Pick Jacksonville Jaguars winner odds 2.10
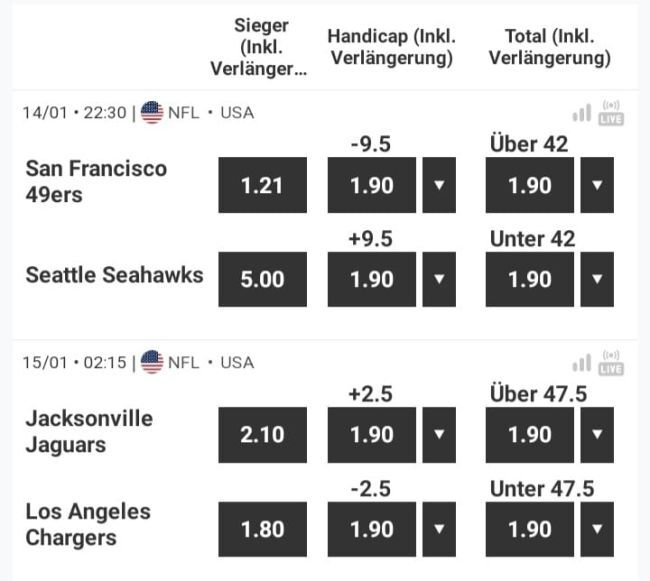Viewport: 650px width, 581px height. click(x=262, y=434)
